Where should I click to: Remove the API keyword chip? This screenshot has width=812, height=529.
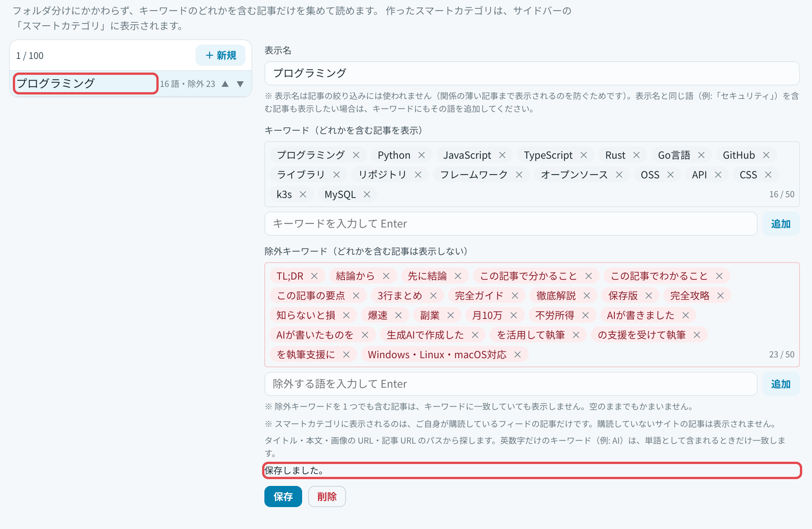coord(718,175)
